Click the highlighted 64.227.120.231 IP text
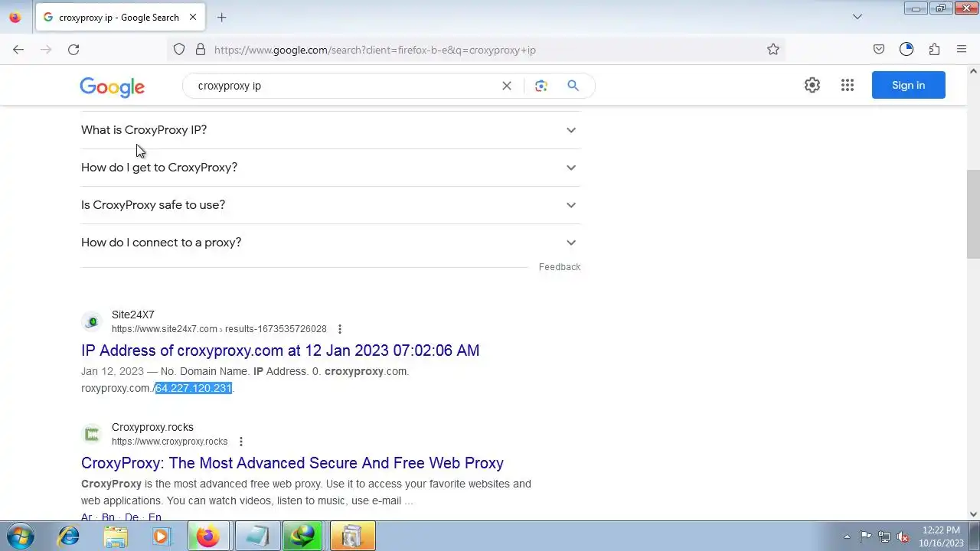The width and height of the screenshot is (980, 551). pos(194,388)
